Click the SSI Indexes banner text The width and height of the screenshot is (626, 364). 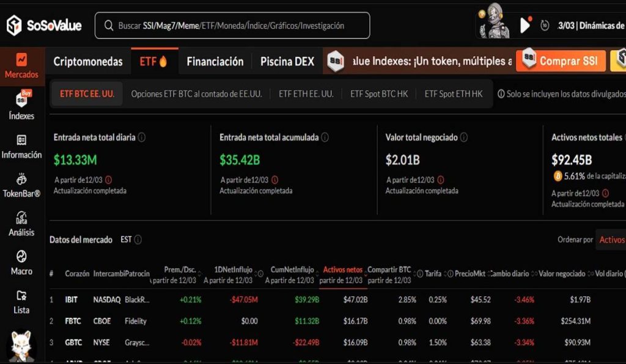point(432,61)
